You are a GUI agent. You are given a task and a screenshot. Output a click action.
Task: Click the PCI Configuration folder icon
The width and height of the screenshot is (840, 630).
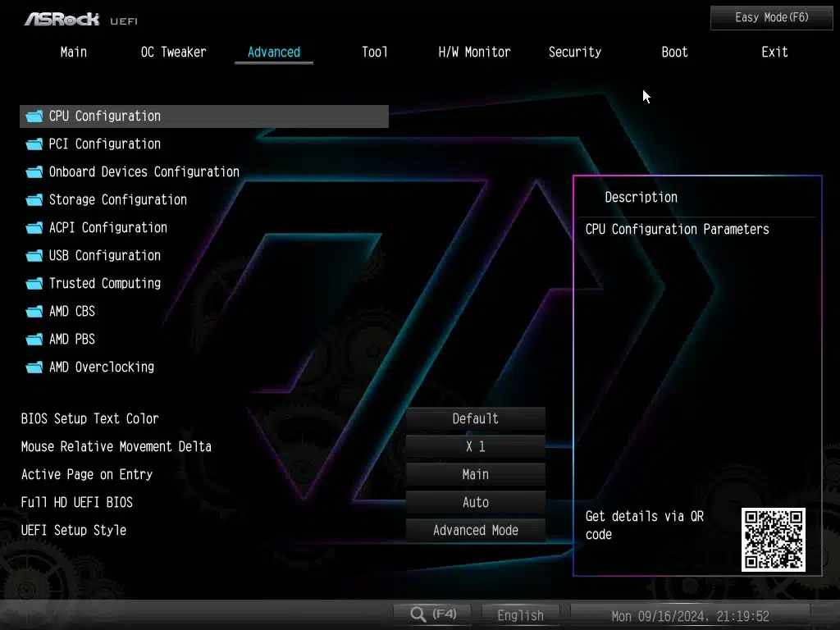(34, 144)
